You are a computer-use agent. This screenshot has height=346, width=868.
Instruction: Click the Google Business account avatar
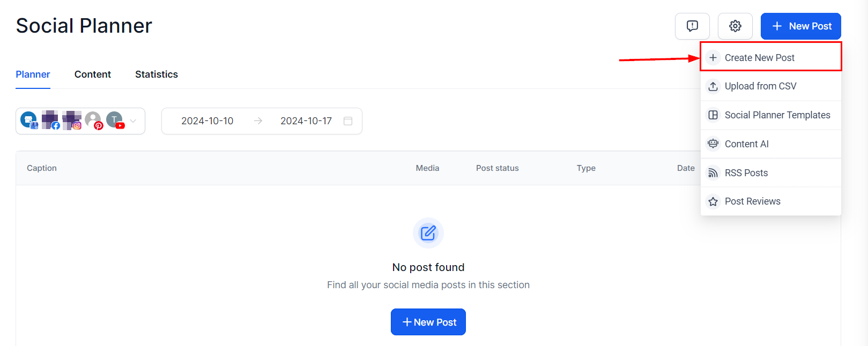(x=29, y=120)
